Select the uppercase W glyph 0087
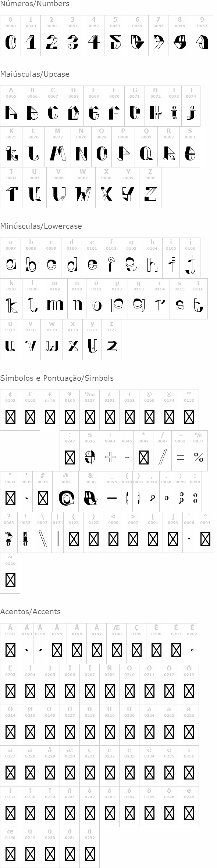 coord(83,188)
